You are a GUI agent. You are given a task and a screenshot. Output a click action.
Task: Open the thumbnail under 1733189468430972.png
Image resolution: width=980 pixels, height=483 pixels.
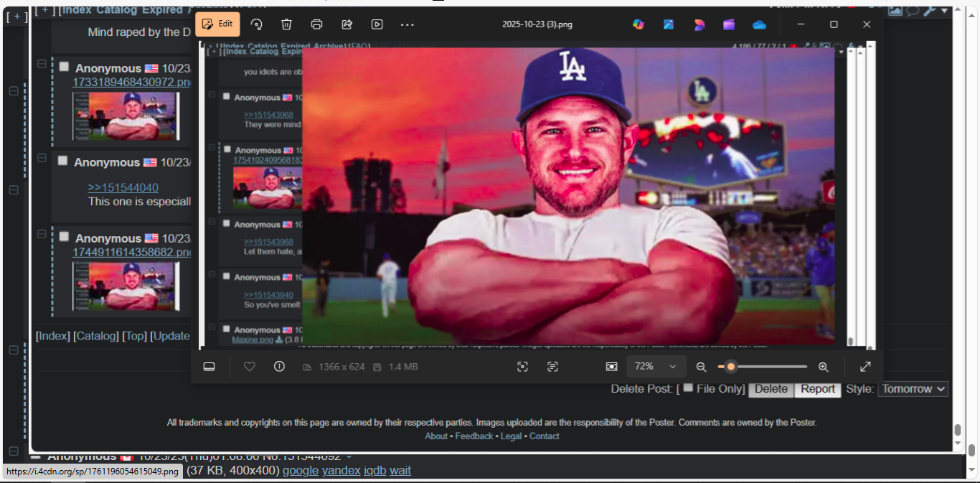pyautogui.click(x=126, y=116)
